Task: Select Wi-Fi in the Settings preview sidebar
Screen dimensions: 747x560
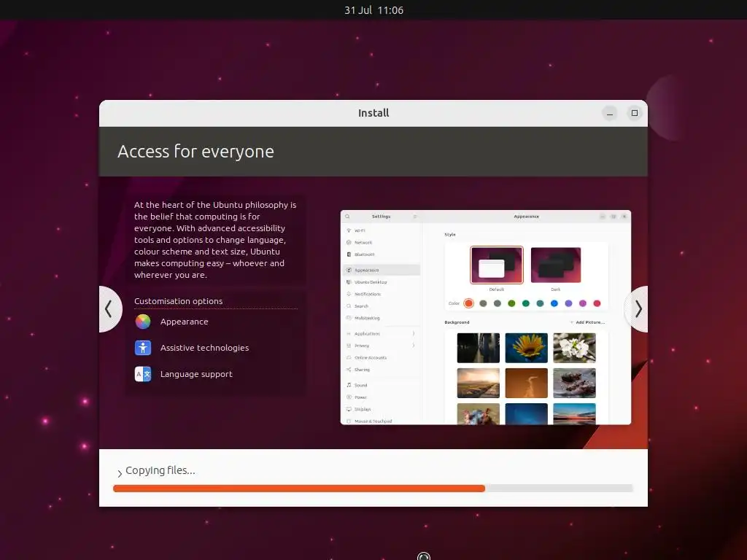Action: 381,230
